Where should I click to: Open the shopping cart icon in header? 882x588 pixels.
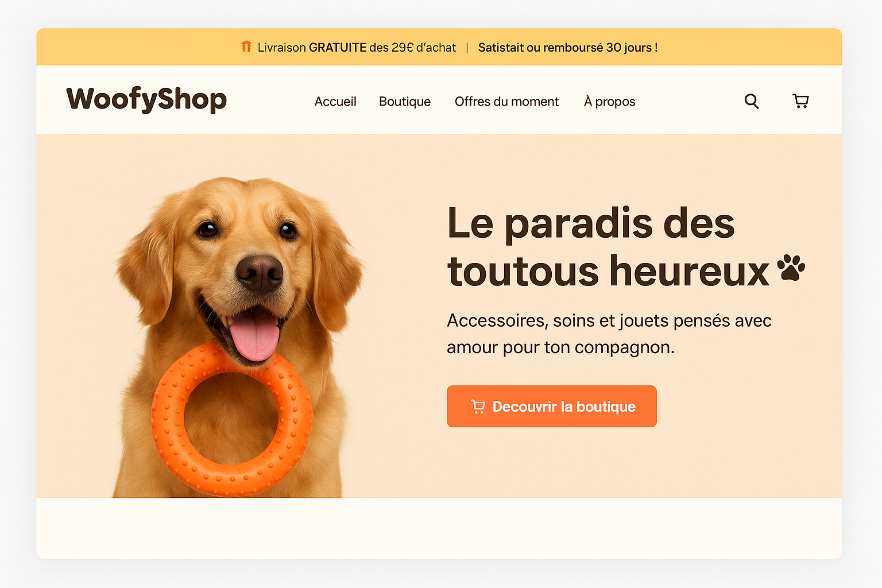coord(800,101)
